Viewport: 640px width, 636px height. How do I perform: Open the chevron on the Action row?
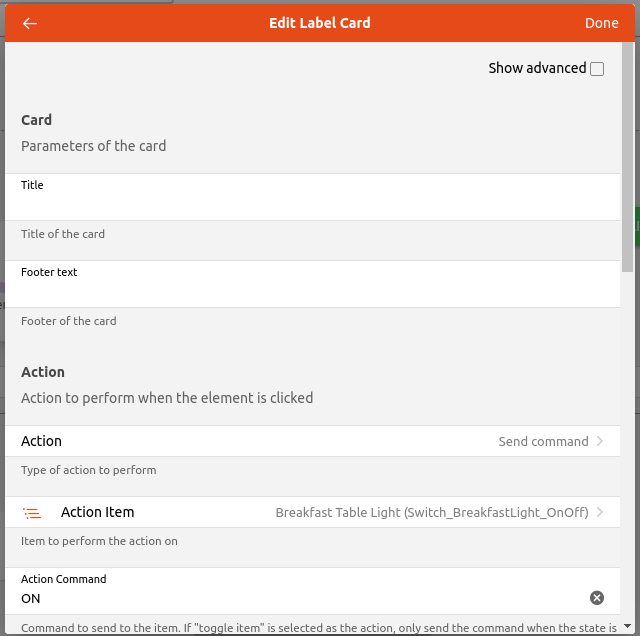tap(600, 441)
